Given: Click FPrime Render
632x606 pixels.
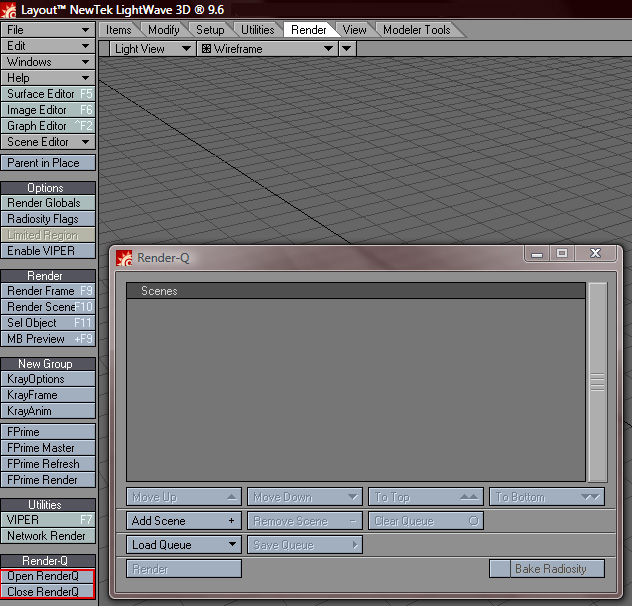Looking at the screenshot, I should (48, 480).
